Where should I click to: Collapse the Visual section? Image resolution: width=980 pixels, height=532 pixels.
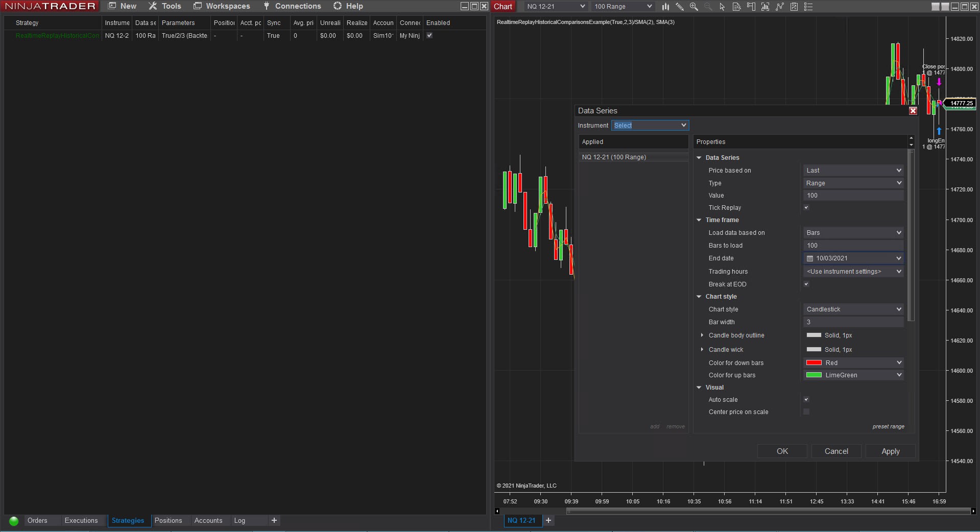[x=699, y=388]
